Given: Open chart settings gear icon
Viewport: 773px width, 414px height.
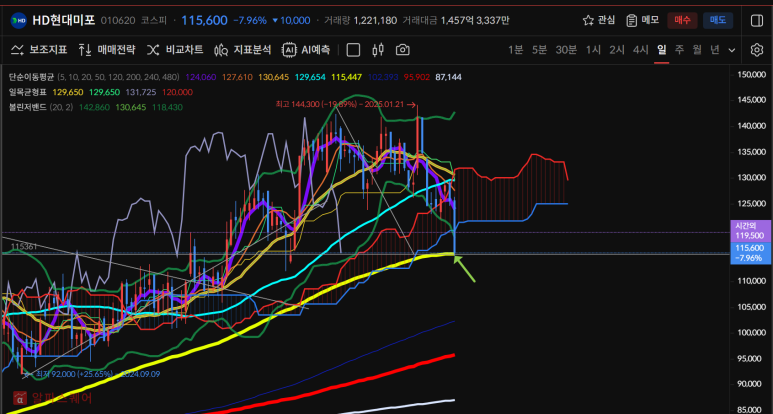Looking at the screenshot, I should 756,50.
